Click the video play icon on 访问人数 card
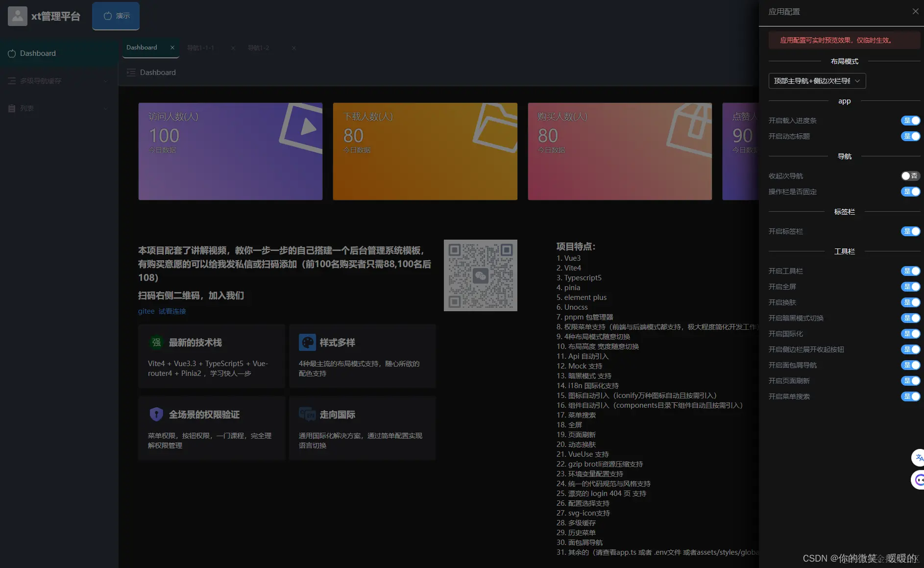This screenshot has height=568, width=924. (x=301, y=127)
